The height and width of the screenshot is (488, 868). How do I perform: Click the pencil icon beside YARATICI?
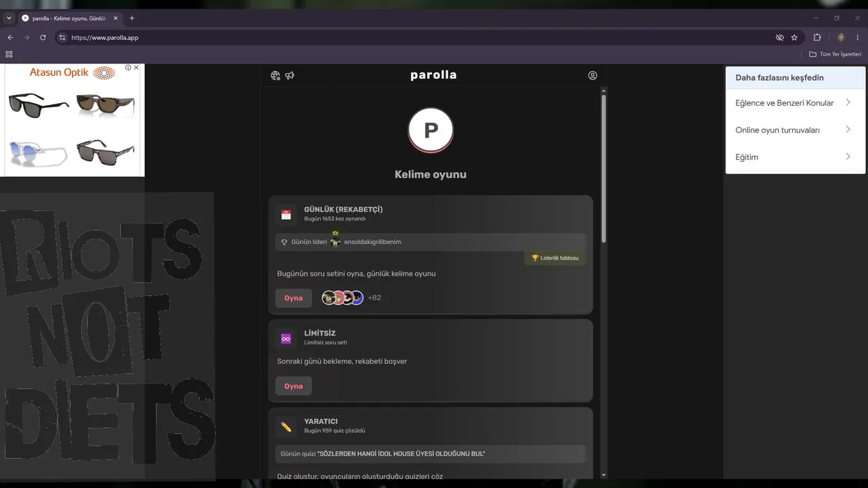[286, 427]
